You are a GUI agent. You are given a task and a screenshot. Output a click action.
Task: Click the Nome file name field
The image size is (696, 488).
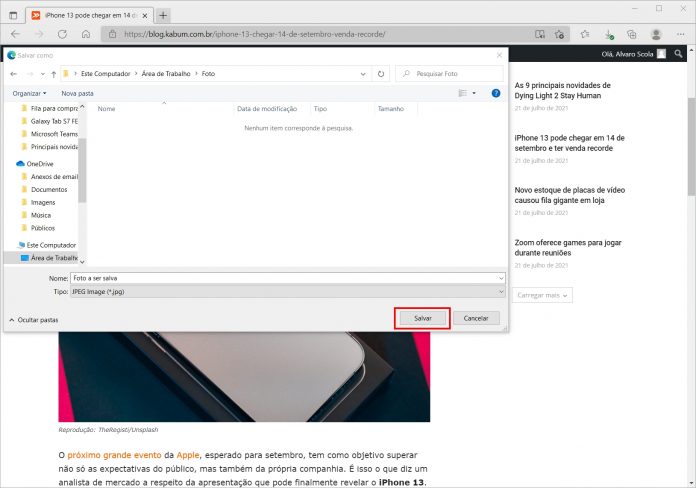coord(285,277)
